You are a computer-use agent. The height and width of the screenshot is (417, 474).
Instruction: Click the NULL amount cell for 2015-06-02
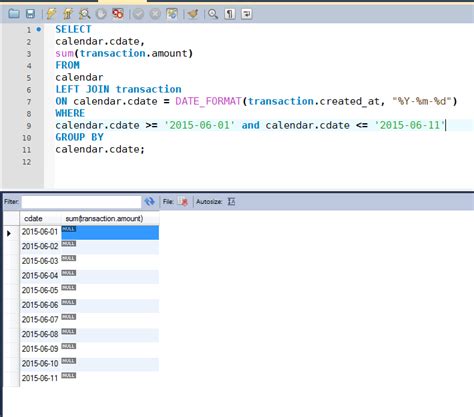[x=110, y=247]
